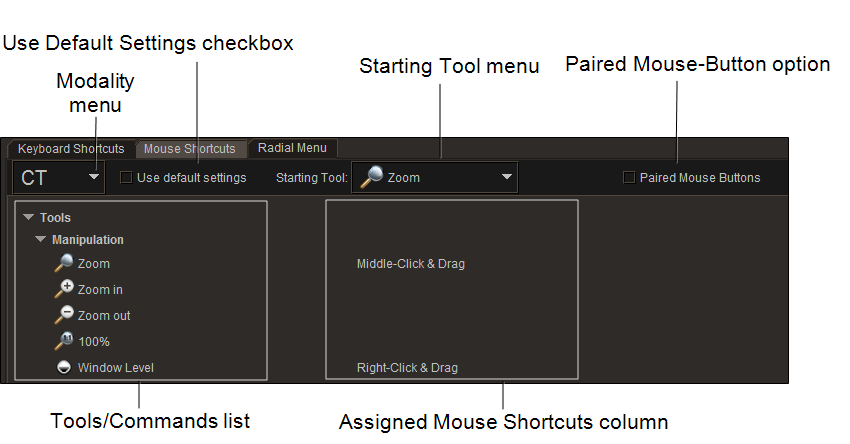Screen dimensions: 850x444
Task: Collapse the Manipulation tree group
Action: [x=41, y=240]
